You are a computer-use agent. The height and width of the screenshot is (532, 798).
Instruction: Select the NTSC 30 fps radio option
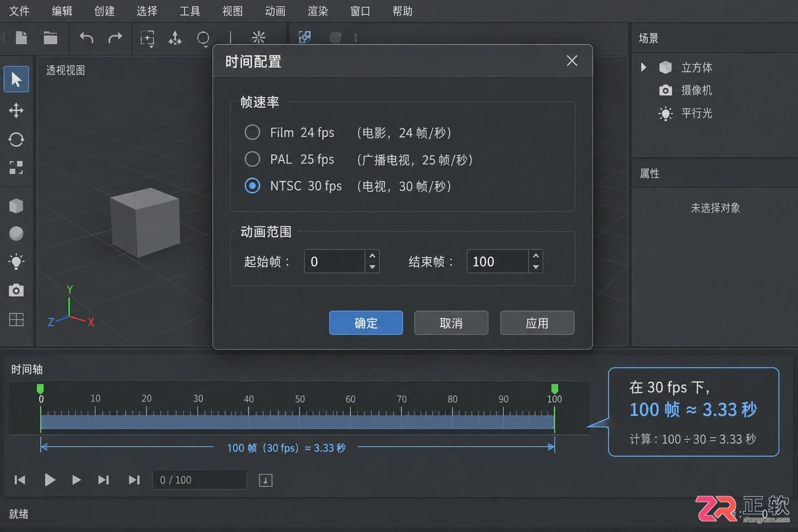coord(252,186)
